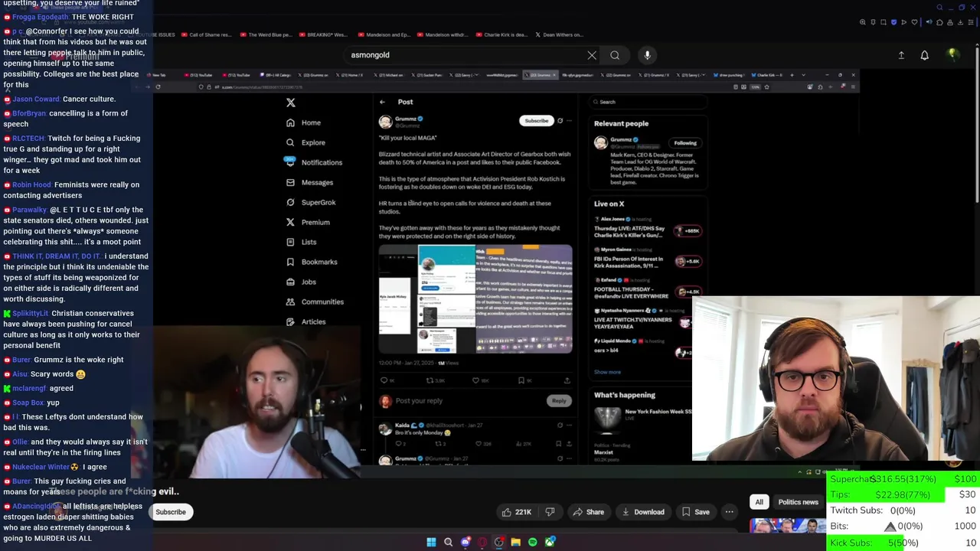Like the video with 221K likes
Image resolution: width=980 pixels, height=551 pixels.
tap(516, 512)
